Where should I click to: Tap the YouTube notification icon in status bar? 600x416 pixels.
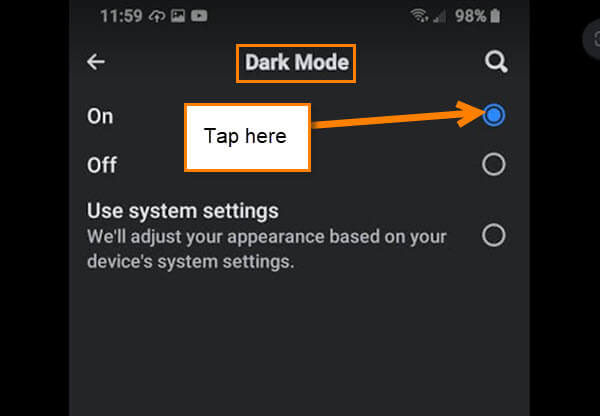199,16
